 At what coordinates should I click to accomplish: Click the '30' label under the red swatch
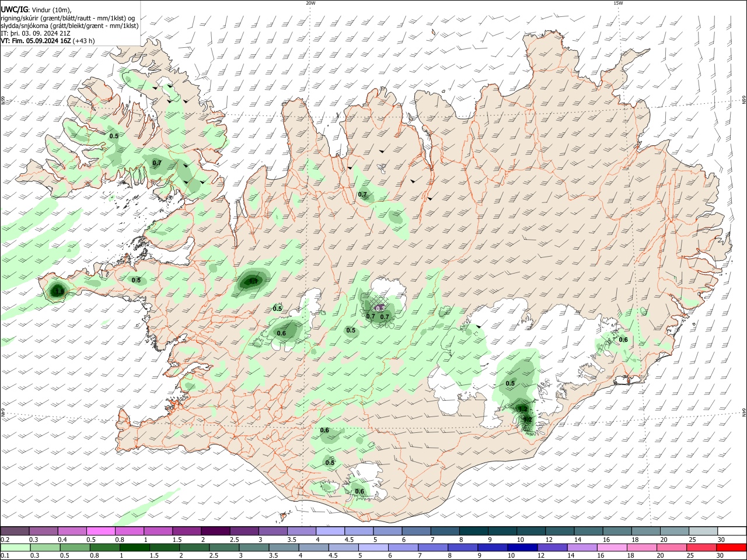pyautogui.click(x=720, y=556)
